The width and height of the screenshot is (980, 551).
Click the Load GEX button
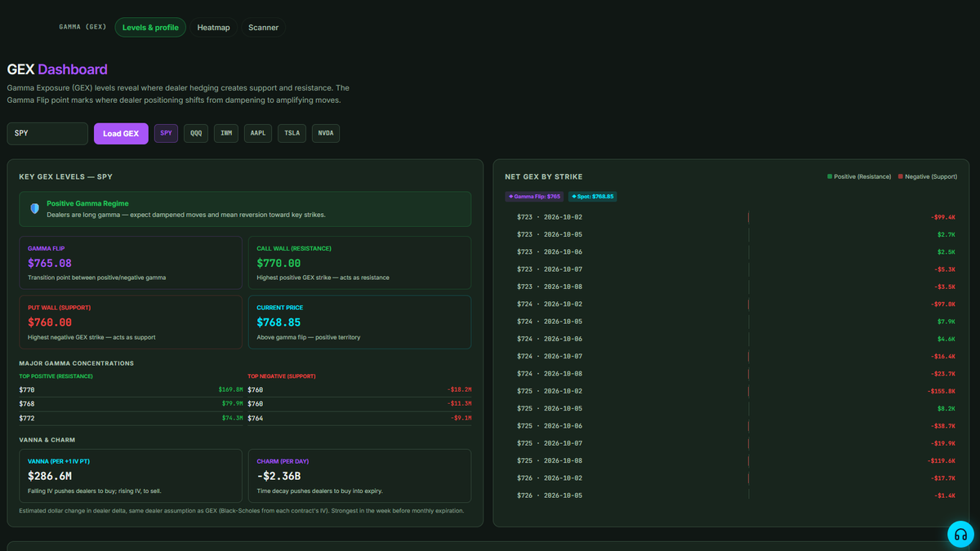click(x=121, y=133)
